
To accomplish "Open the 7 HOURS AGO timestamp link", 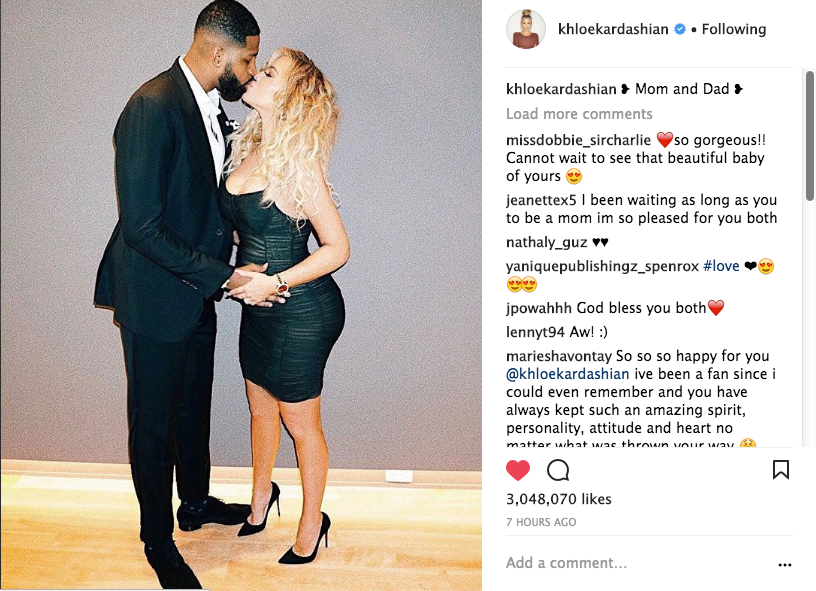I will point(541,522).
